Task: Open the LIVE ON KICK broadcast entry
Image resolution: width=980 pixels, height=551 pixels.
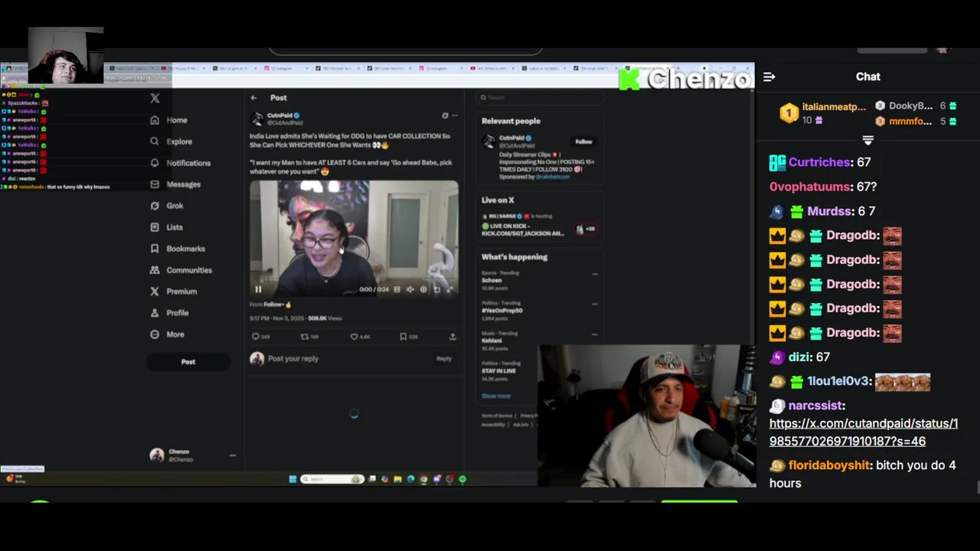Action: (x=524, y=230)
